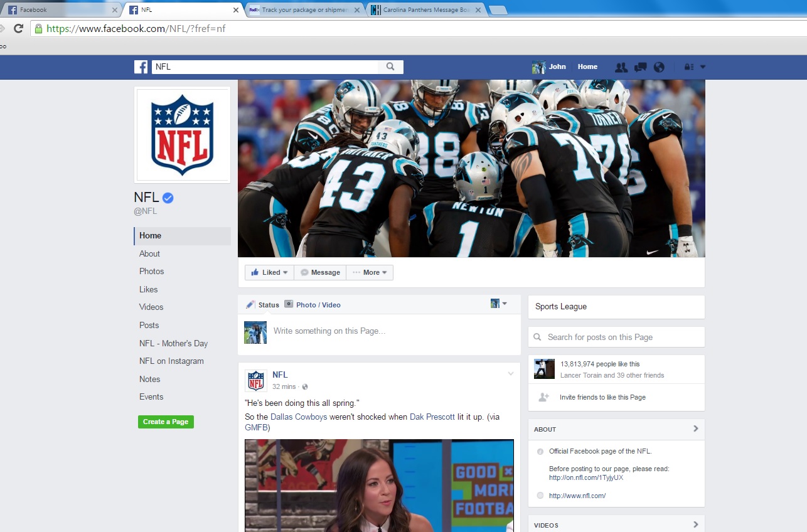807x532 pixels.
Task: Click the NFL post avatar icon
Action: point(256,381)
